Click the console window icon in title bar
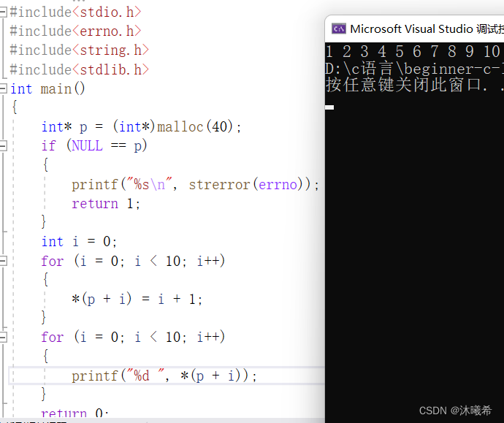 (339, 29)
